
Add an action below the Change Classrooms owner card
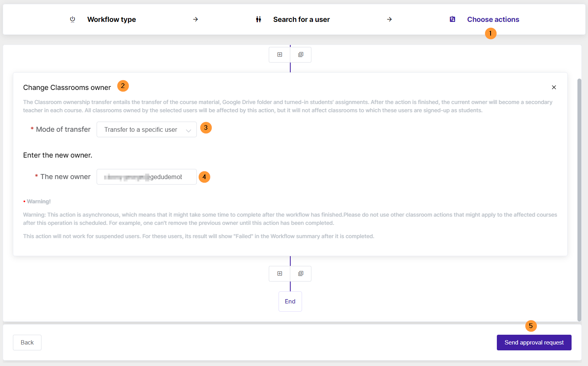[280, 274]
